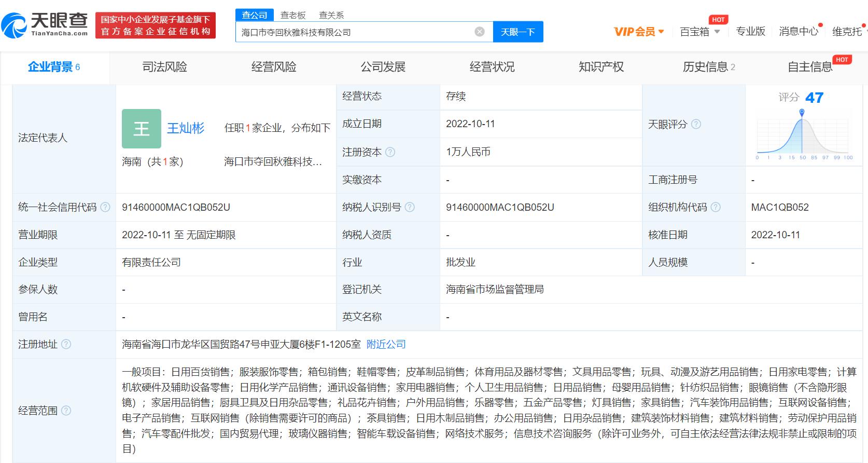The width and height of the screenshot is (868, 463).
Task: Click the credit code 91460000MAC1QB052U under 统一社会信用代码
Action: (176, 207)
